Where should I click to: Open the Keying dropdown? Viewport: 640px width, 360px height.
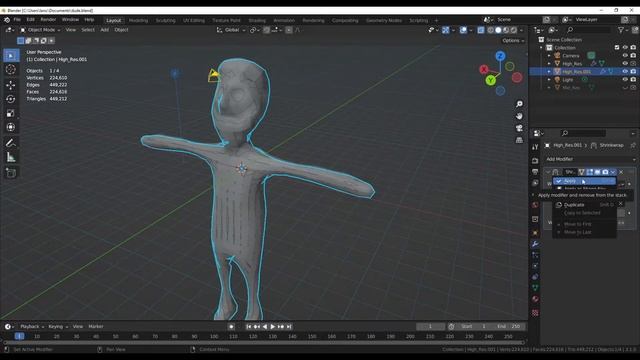[58, 327]
